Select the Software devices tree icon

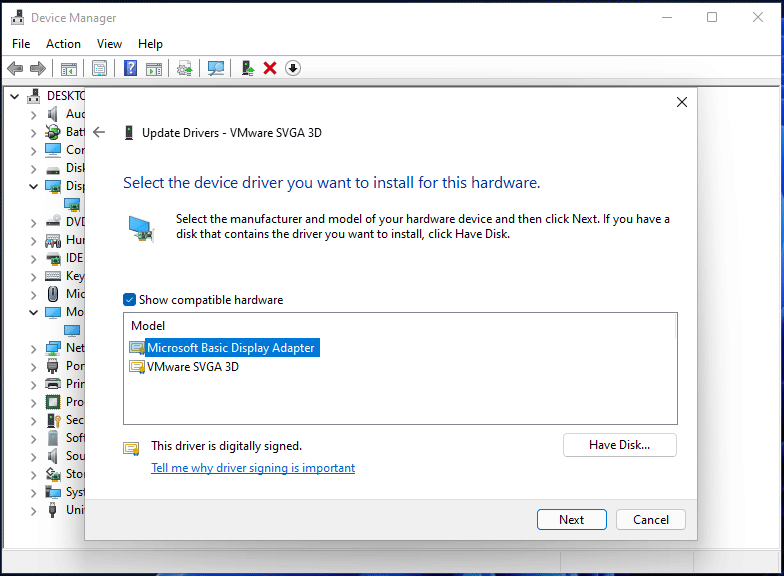52,438
